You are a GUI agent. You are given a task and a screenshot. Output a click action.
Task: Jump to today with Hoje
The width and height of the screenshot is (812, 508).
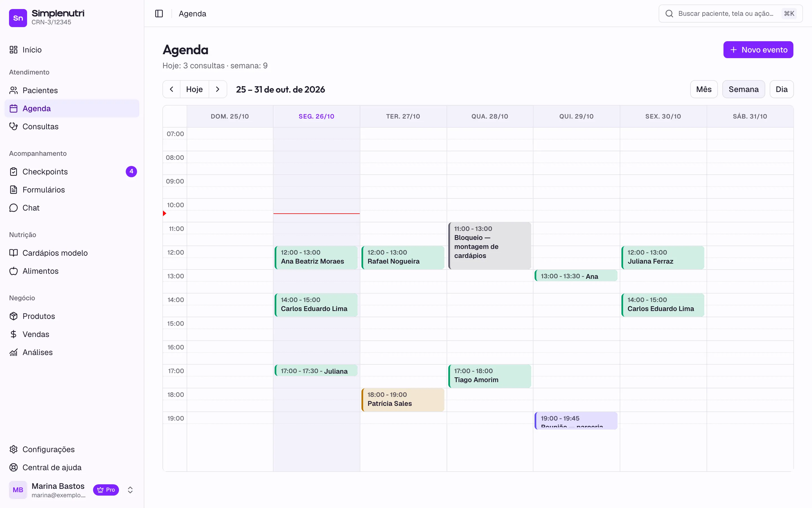pyautogui.click(x=195, y=89)
